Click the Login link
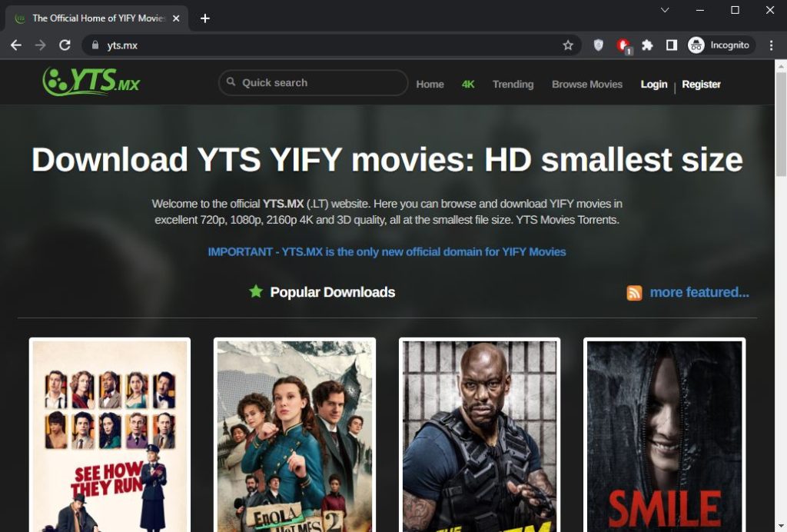Screen dimensions: 787x532 pyautogui.click(x=654, y=85)
